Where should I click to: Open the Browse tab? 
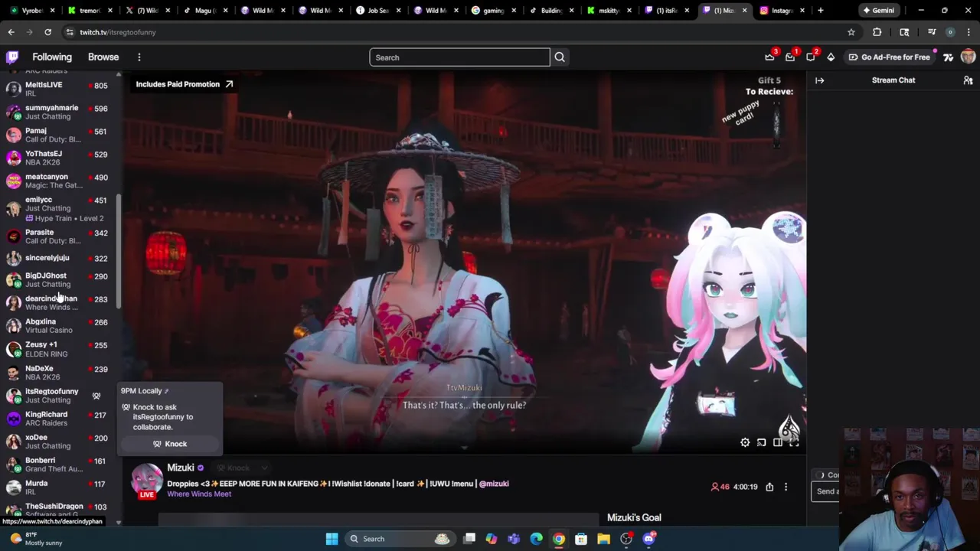103,57
